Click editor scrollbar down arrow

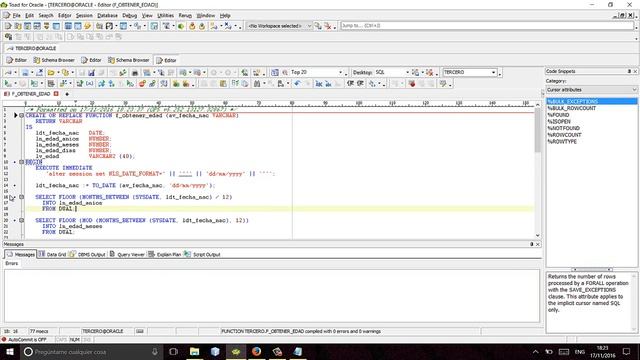(x=538, y=236)
